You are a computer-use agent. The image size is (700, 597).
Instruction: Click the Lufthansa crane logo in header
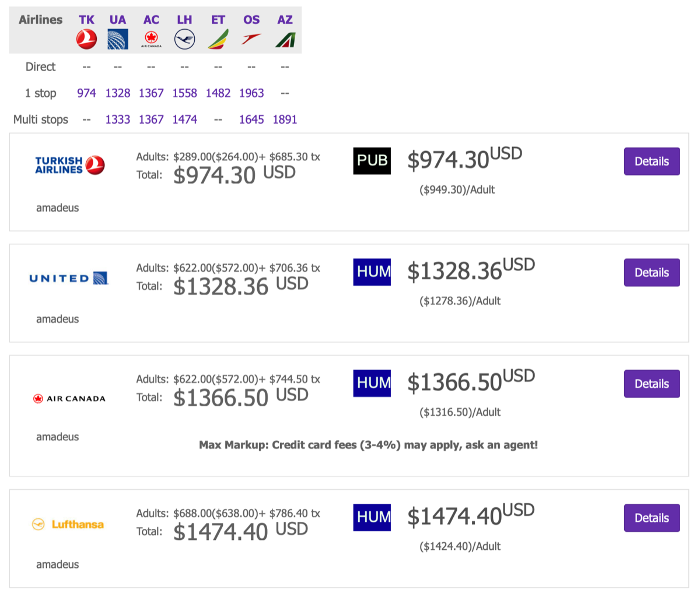click(x=184, y=40)
